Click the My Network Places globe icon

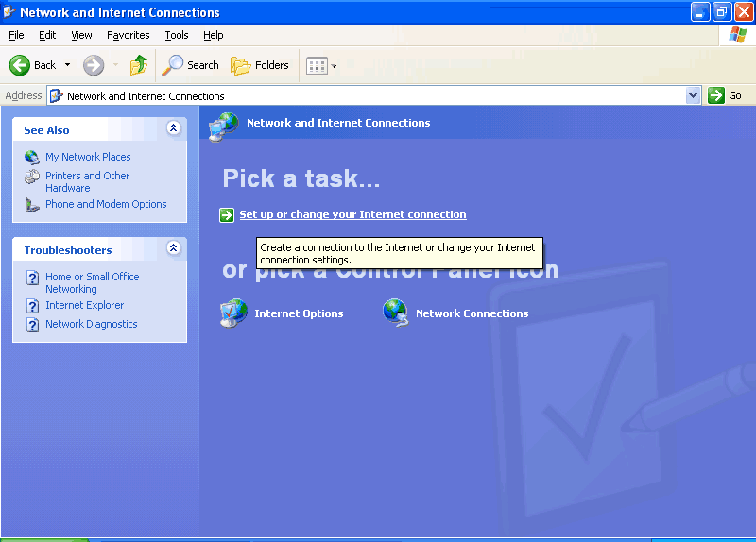click(32, 157)
